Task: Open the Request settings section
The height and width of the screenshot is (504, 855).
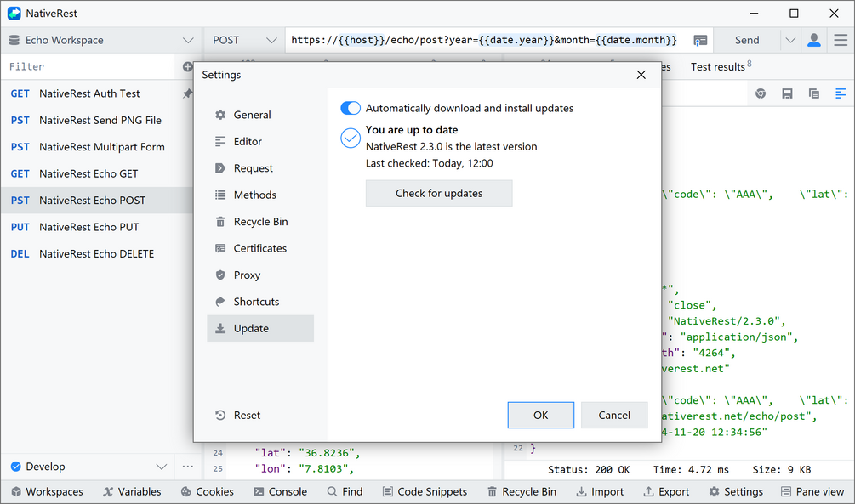Action: click(x=260, y=168)
